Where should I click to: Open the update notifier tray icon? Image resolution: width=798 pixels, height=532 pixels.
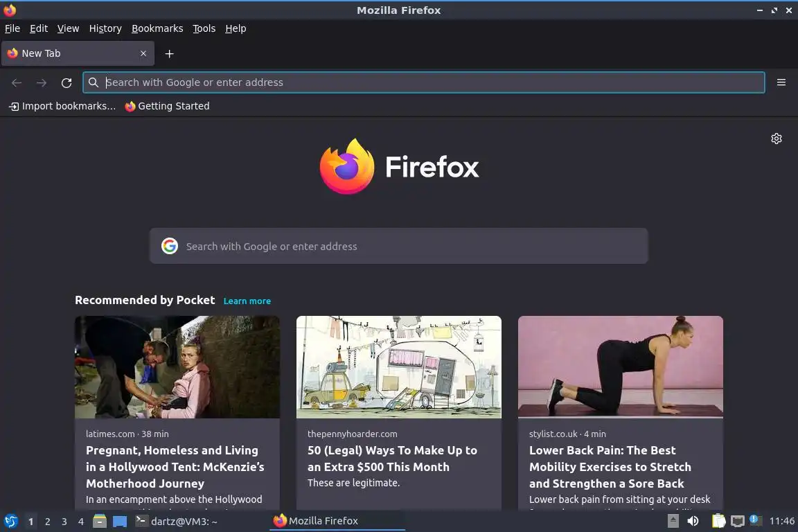coord(756,521)
